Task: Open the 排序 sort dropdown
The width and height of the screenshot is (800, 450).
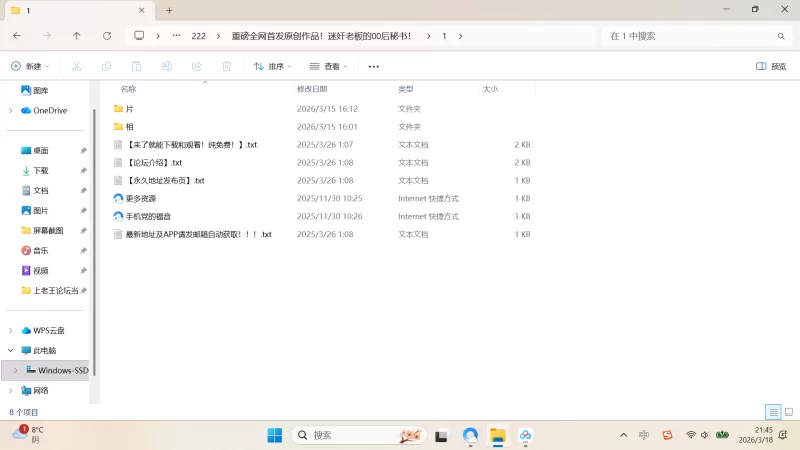Action: point(273,66)
